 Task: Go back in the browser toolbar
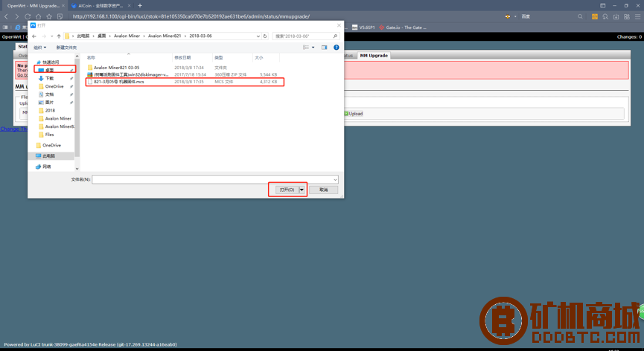tap(6, 16)
